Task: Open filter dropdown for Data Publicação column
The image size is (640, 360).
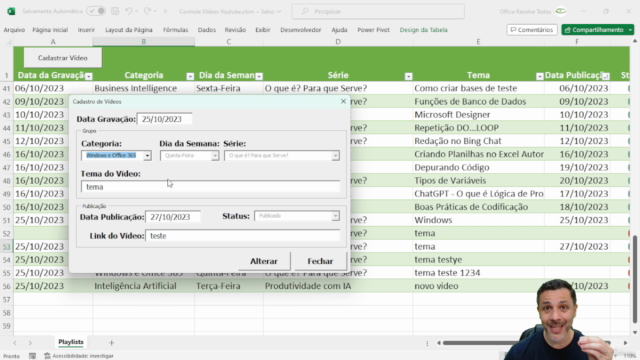Action: pyautogui.click(x=606, y=76)
